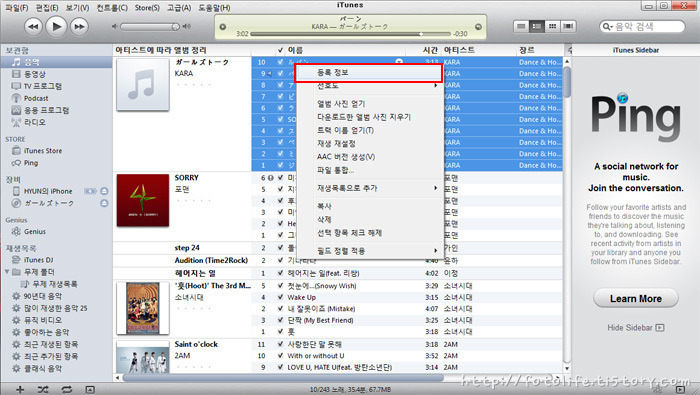
Task: Open 무제 재생목록 playlist
Action: tap(56, 284)
